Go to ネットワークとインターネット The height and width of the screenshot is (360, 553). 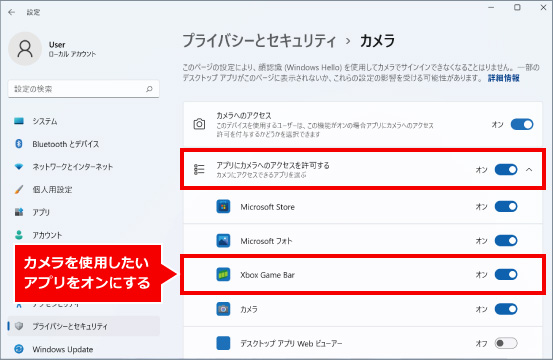[x=84, y=166]
